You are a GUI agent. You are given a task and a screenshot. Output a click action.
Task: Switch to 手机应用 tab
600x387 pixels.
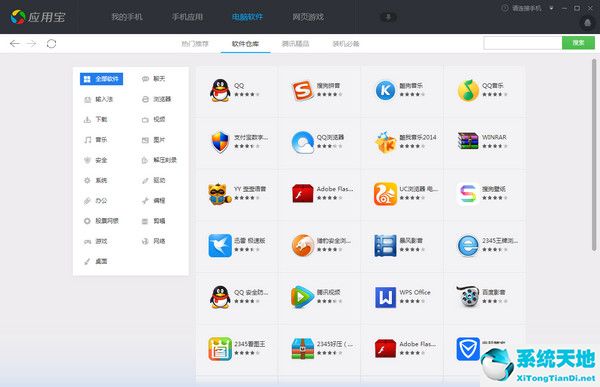point(187,17)
